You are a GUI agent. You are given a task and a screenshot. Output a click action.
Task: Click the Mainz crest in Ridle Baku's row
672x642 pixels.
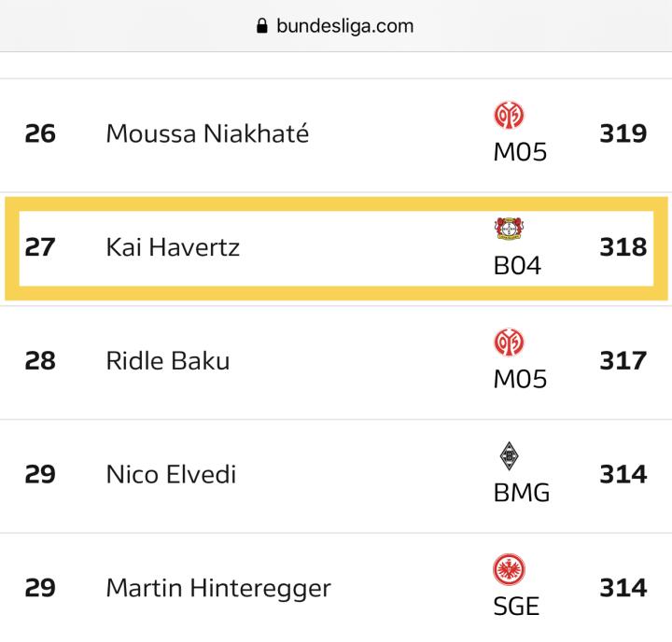[x=509, y=344]
